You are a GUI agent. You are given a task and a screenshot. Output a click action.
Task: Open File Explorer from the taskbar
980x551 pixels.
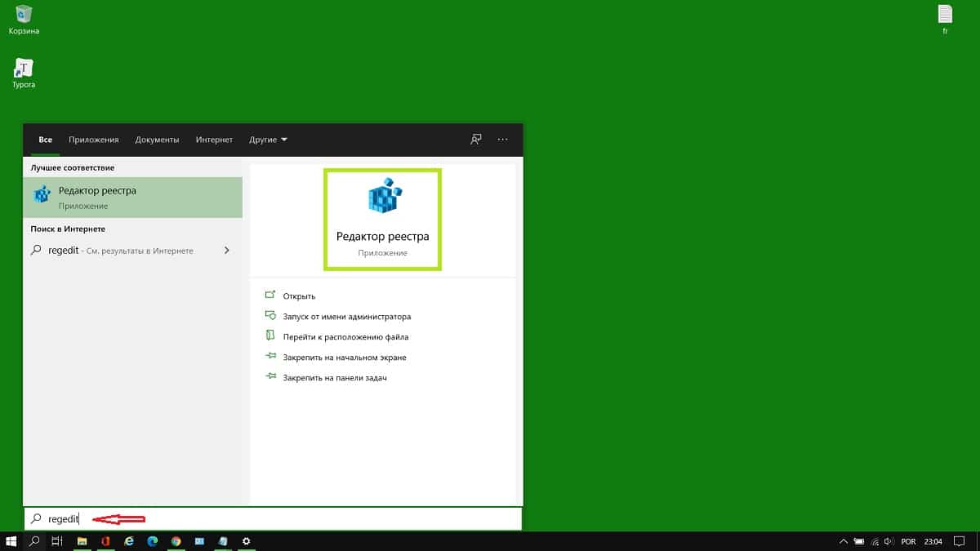[x=82, y=541]
